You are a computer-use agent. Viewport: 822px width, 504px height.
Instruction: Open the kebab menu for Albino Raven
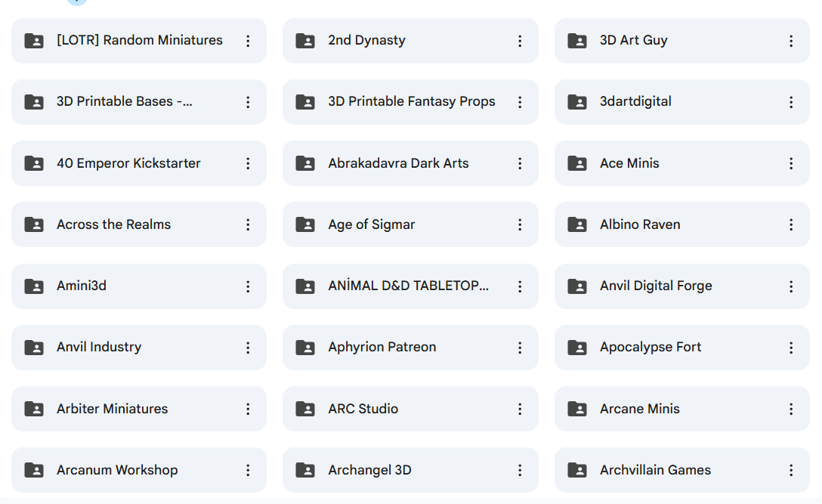pyautogui.click(x=791, y=225)
